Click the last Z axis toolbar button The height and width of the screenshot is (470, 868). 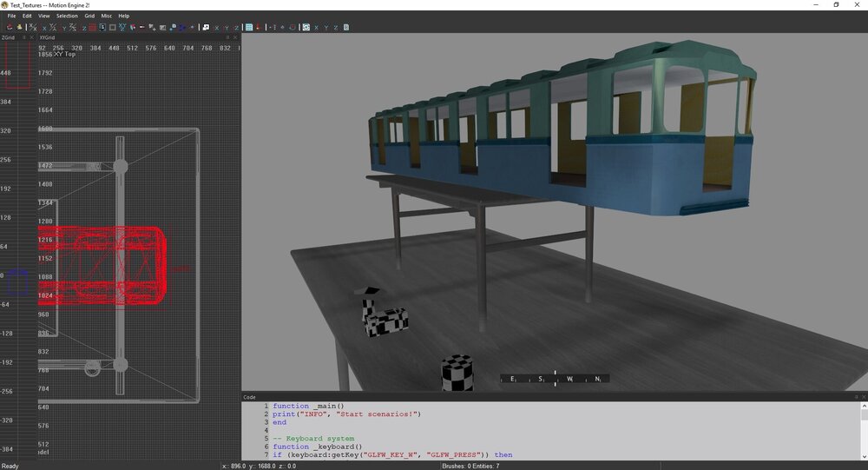click(x=336, y=27)
